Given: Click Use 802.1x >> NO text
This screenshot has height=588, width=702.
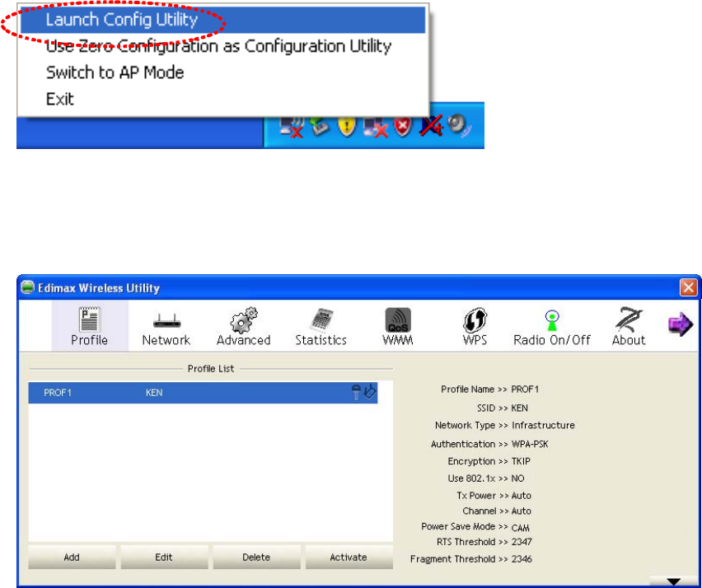Looking at the screenshot, I should click(486, 478).
